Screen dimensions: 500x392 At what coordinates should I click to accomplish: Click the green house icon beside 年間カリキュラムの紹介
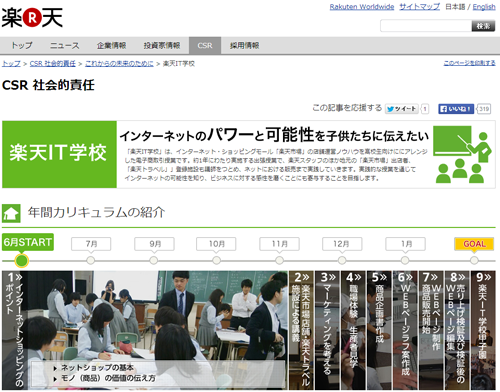[11, 213]
